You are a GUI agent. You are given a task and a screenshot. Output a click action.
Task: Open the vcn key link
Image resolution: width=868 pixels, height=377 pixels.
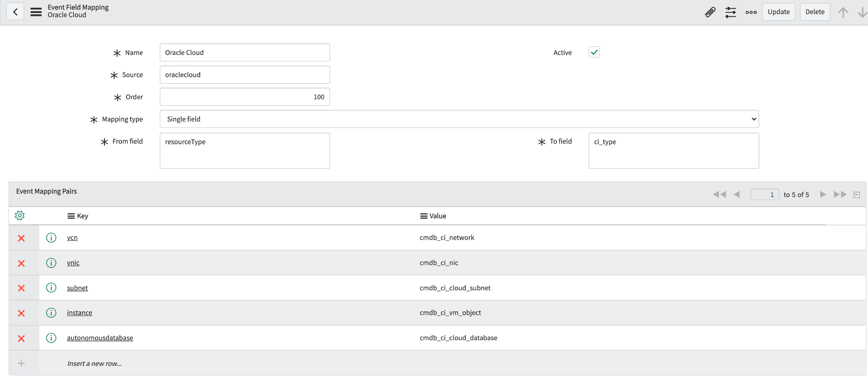(x=72, y=237)
